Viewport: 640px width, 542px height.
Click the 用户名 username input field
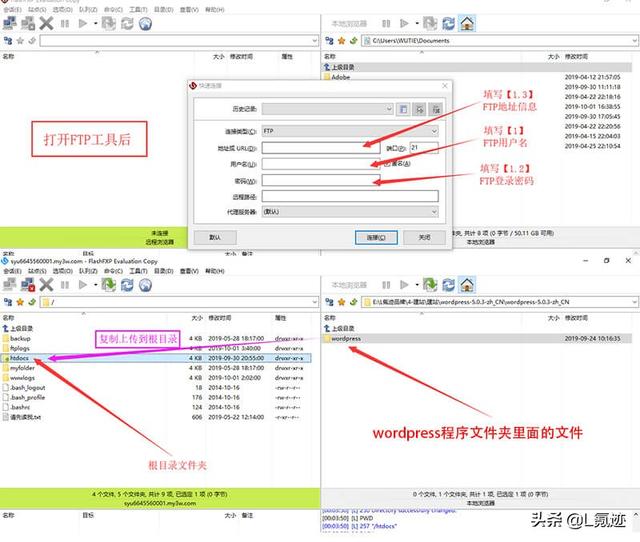coord(321,164)
